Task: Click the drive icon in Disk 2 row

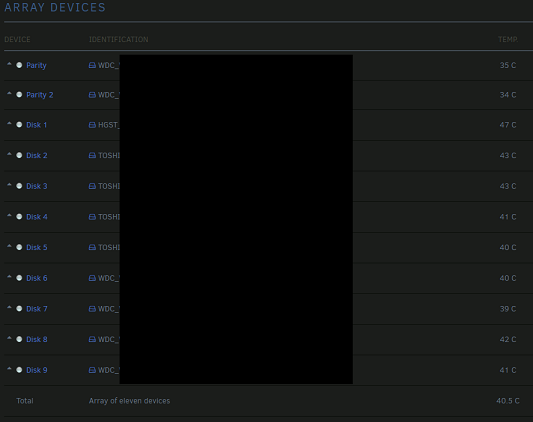Action: (92, 155)
